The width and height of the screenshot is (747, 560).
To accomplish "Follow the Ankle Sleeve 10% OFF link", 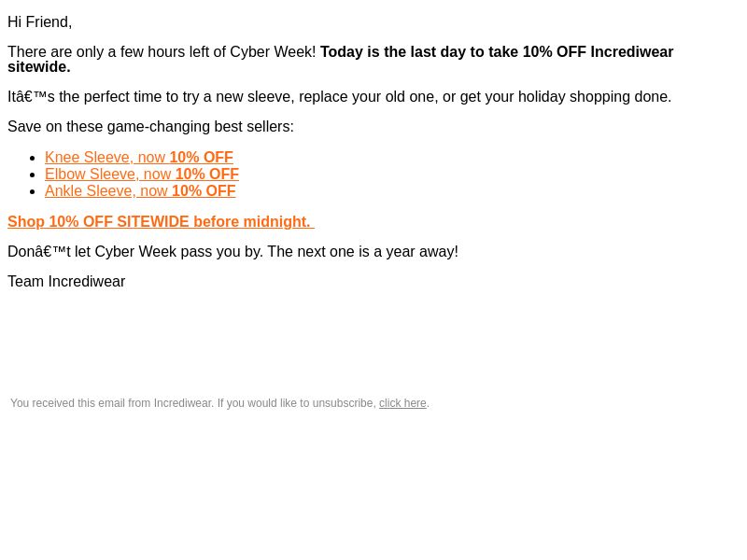I will tap(140, 191).
